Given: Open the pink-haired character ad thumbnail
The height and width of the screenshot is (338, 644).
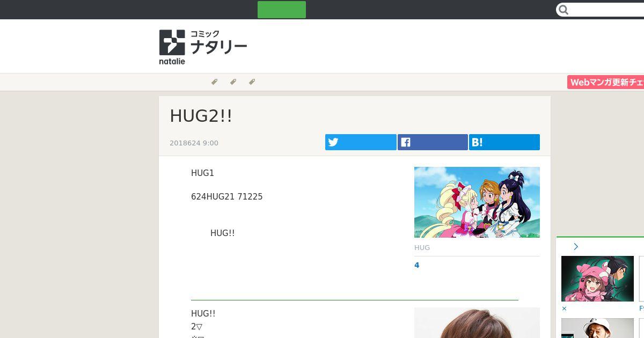Looking at the screenshot, I should pyautogui.click(x=597, y=278).
